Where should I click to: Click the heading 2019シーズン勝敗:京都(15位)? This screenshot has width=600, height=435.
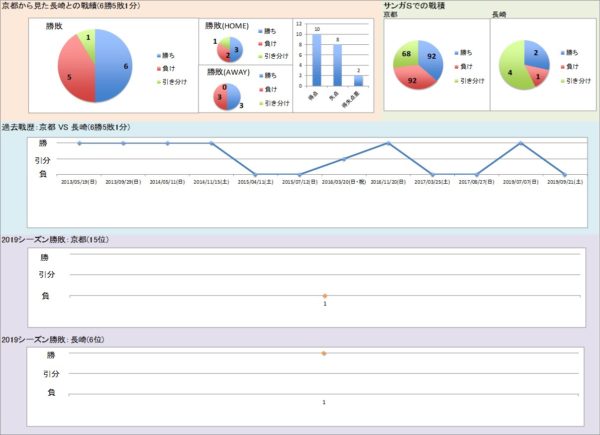pos(55,239)
